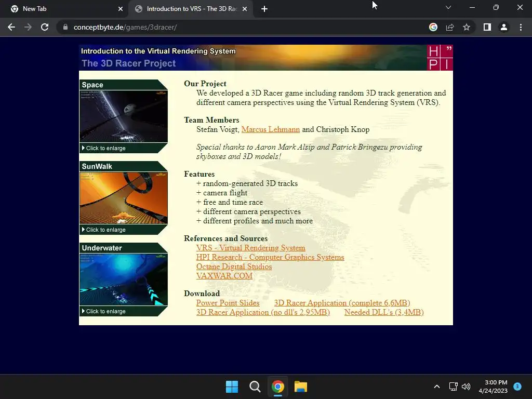The height and width of the screenshot is (399, 532).
Task: Click the Chrome taskbar icon
Action: pos(277,387)
